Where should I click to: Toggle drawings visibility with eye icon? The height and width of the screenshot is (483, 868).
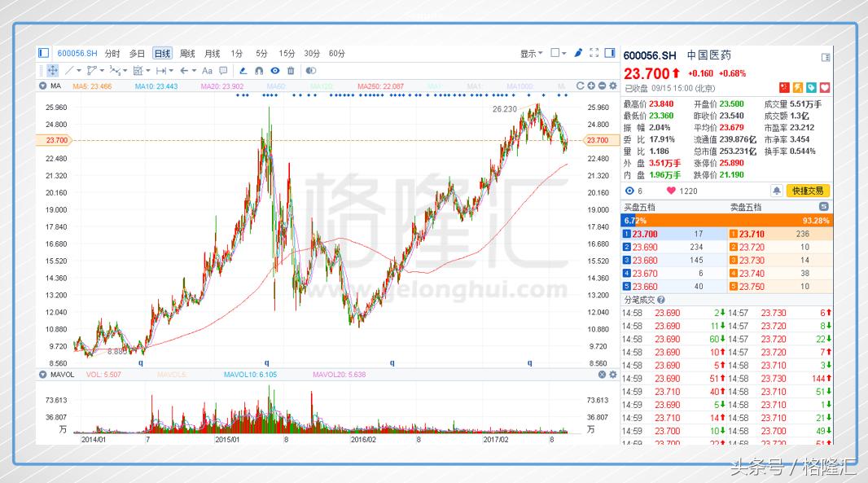tap(275, 70)
